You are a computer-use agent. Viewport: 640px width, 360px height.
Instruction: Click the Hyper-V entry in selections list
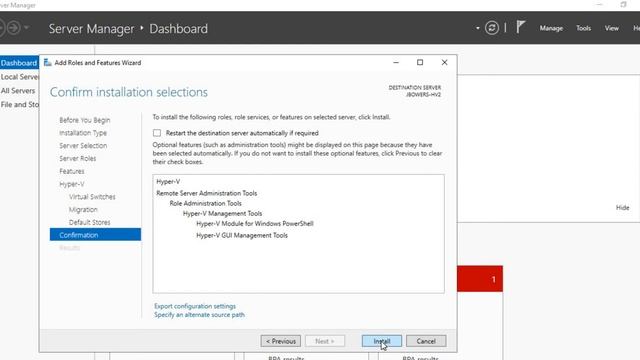[168, 181]
